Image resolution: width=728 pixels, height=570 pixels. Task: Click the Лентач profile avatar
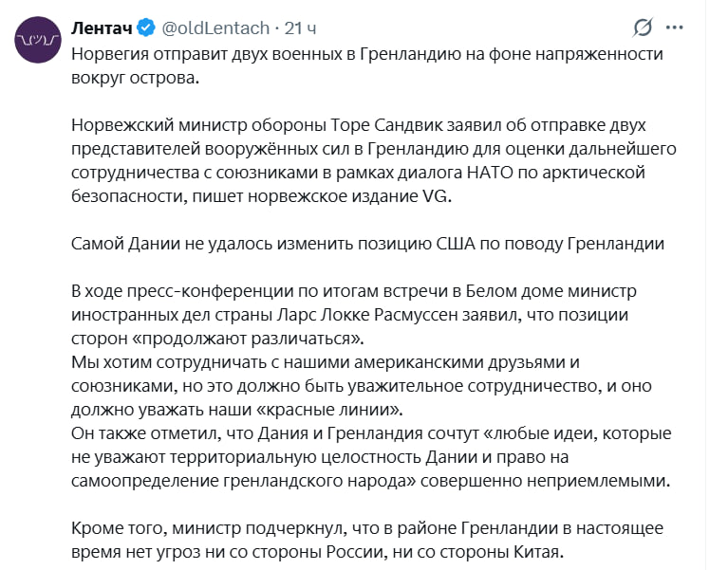click(38, 41)
